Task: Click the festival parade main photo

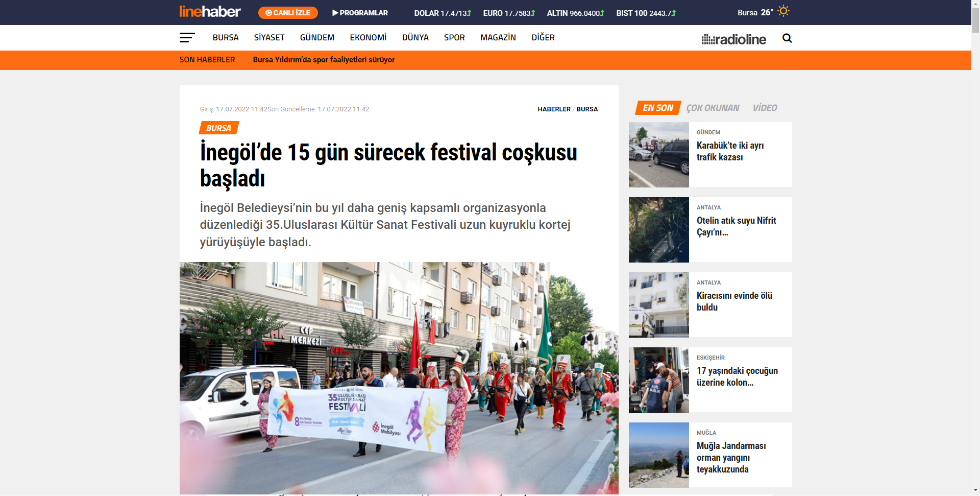Action: click(x=399, y=378)
